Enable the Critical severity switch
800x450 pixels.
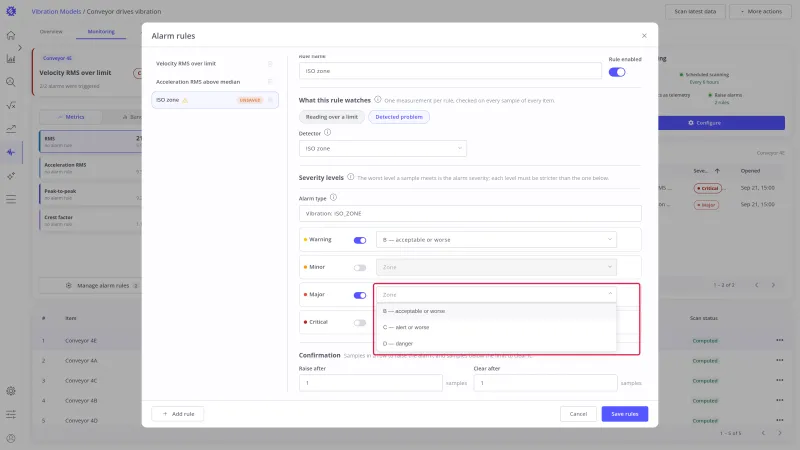360,323
